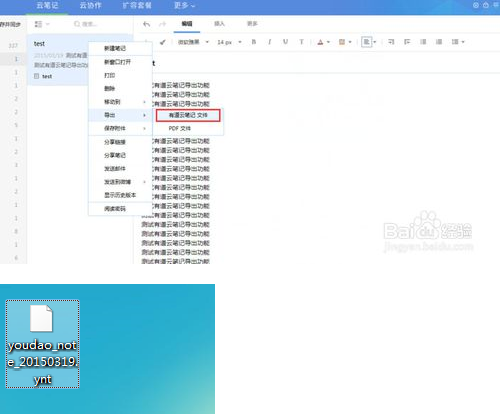Image resolution: width=501 pixels, height=414 pixels.
Task: Open the font color dropdown arrow
Action: [x=328, y=42]
